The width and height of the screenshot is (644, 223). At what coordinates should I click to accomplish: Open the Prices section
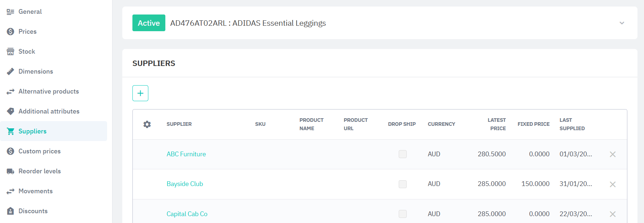(27, 32)
